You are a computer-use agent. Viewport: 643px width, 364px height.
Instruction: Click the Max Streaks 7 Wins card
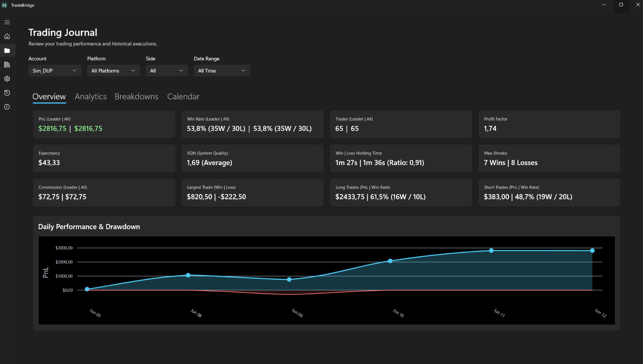pyautogui.click(x=549, y=158)
